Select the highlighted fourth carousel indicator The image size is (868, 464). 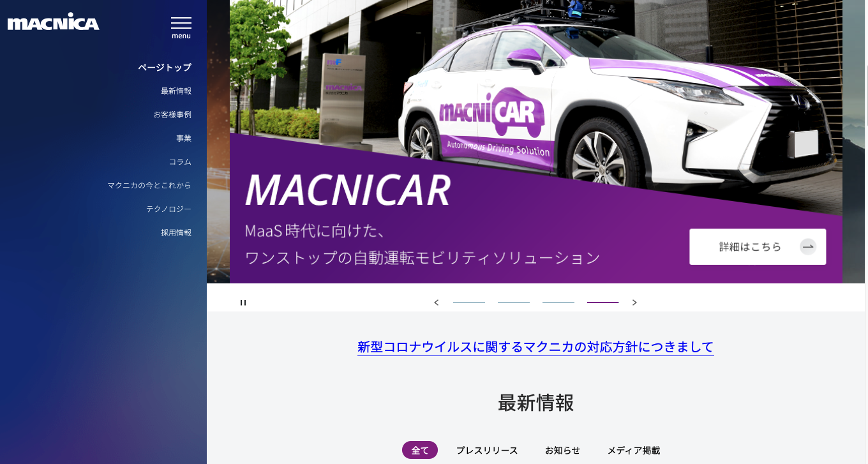[603, 303]
